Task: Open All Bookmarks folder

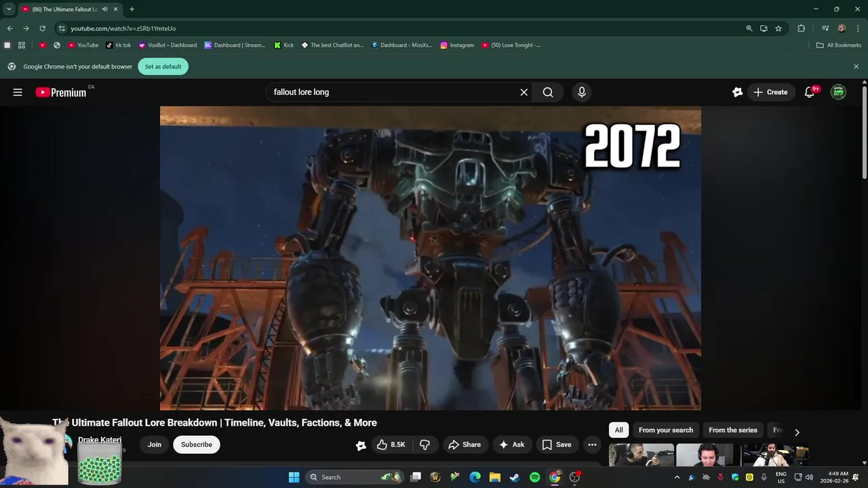Action: [x=839, y=45]
